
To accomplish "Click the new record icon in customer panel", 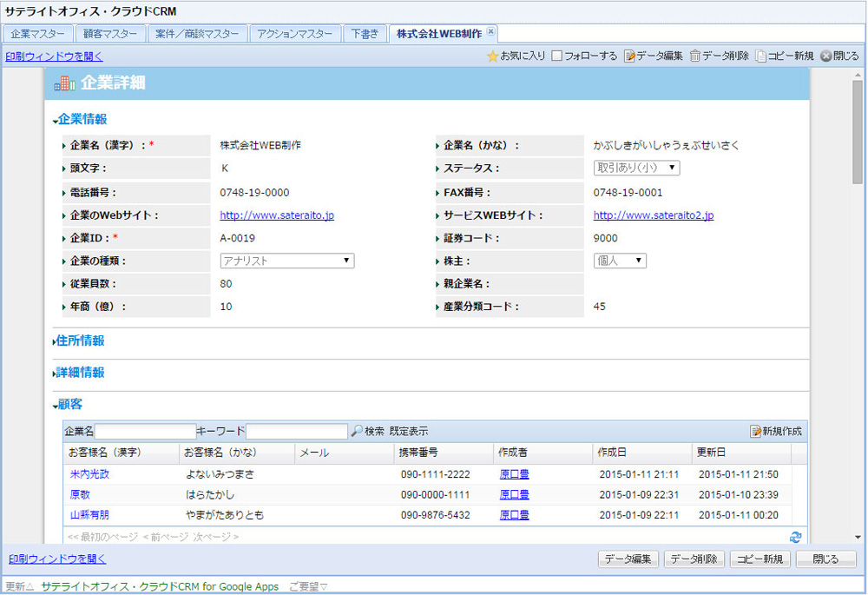I will coord(755,432).
